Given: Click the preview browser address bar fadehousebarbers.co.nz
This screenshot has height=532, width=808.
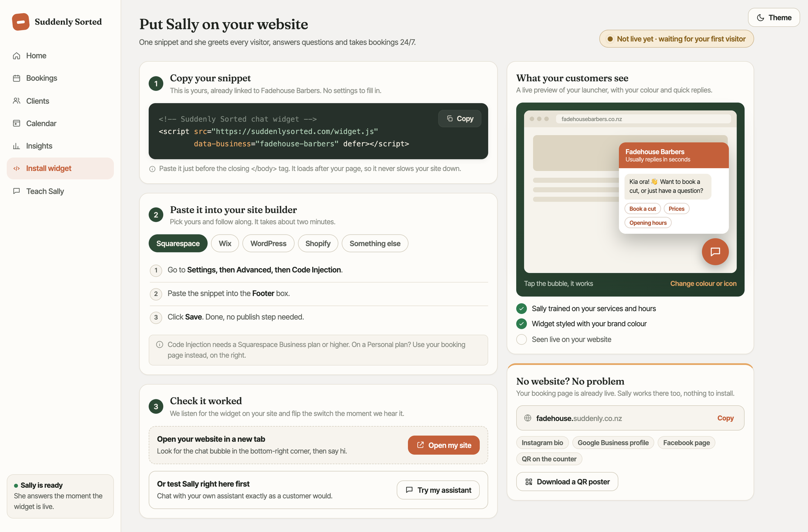Looking at the screenshot, I should point(643,119).
